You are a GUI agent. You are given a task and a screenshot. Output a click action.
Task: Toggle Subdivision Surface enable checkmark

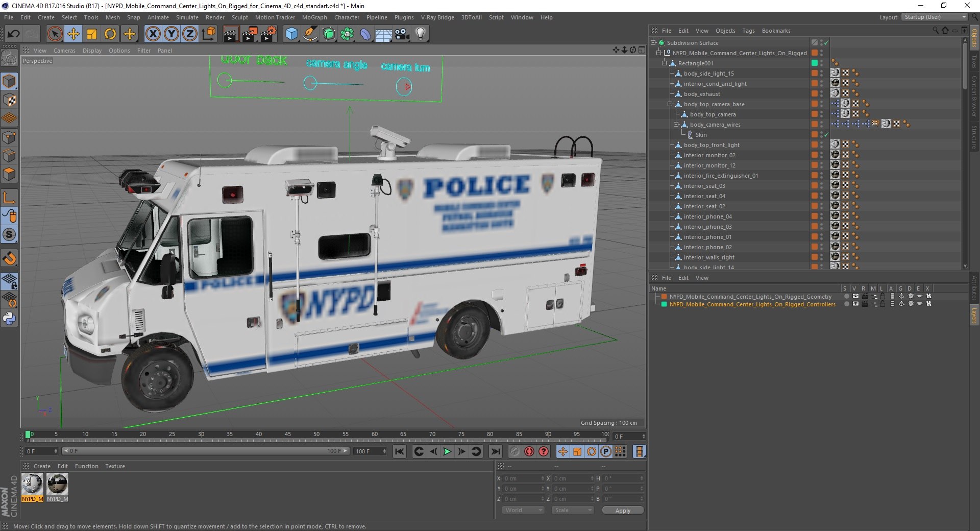coord(826,43)
